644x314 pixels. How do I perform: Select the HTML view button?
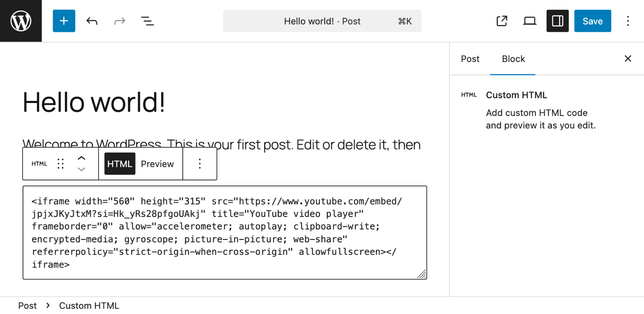(120, 164)
